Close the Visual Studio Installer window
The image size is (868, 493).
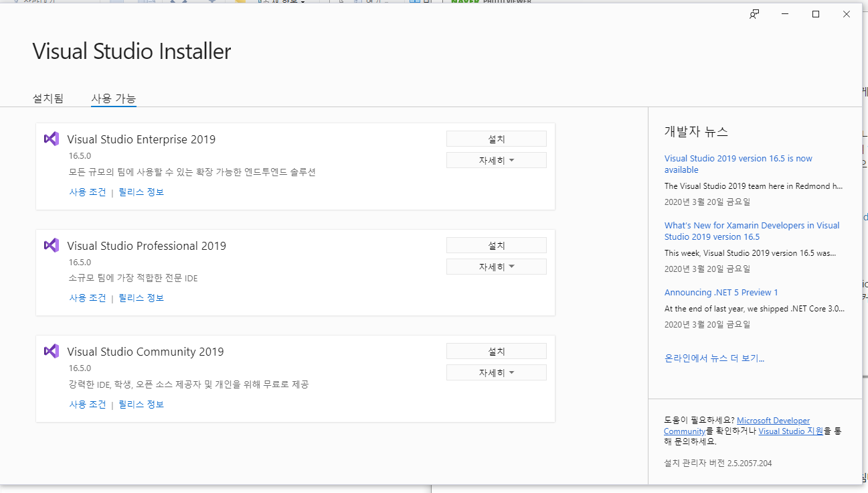(x=847, y=14)
